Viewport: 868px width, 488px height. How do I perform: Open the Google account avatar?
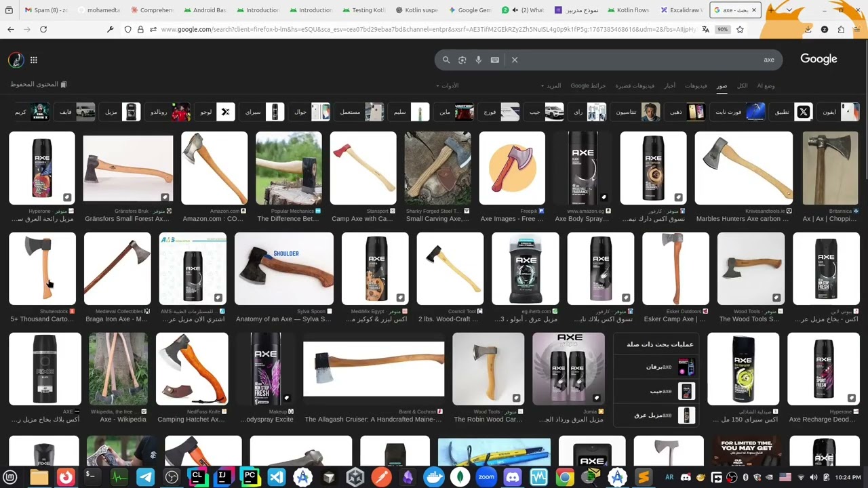click(x=16, y=60)
